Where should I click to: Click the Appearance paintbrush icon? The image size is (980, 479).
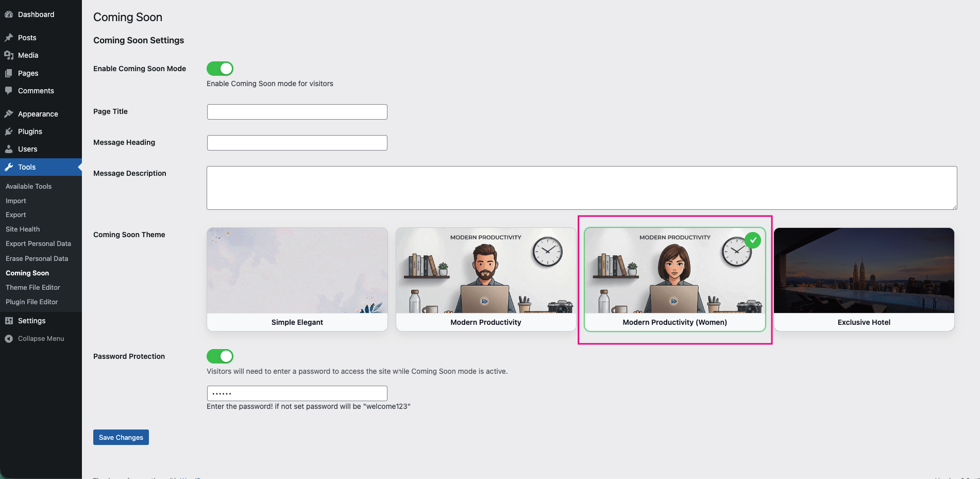(x=9, y=114)
